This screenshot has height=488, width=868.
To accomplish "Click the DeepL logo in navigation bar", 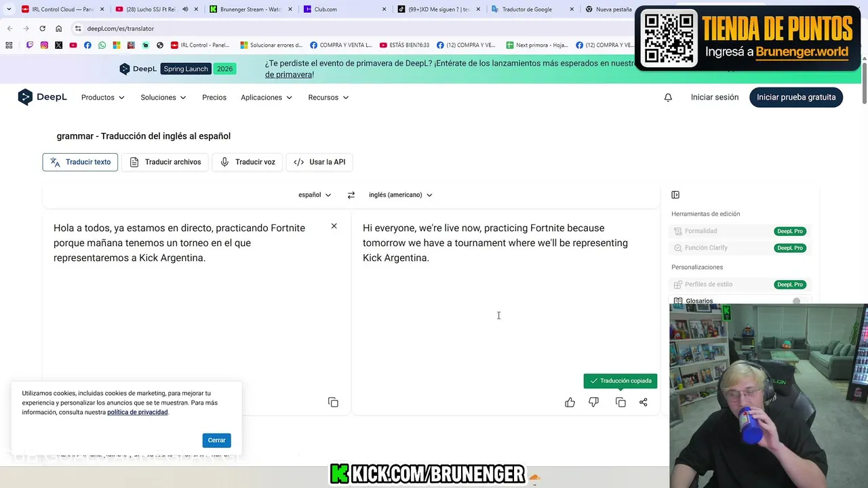I will [x=42, y=97].
